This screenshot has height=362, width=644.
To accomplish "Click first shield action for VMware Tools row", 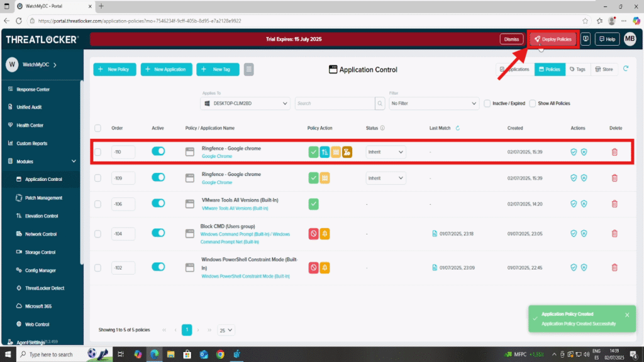I will pos(574,204).
